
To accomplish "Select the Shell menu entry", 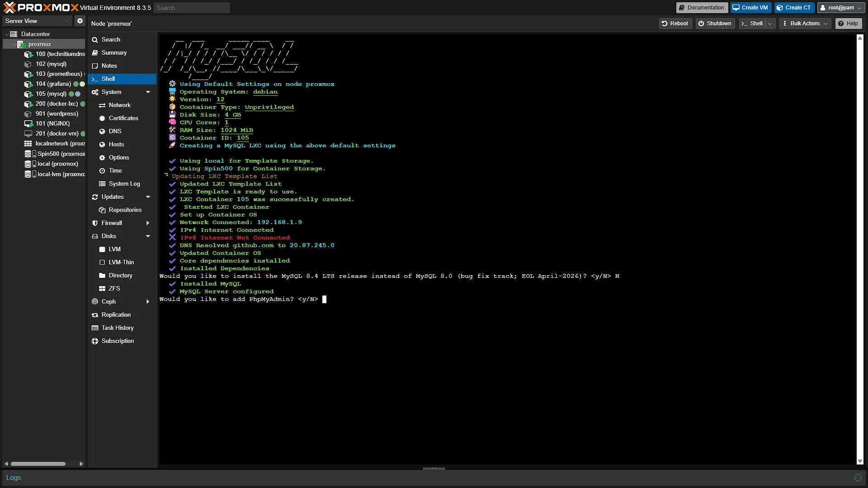I will click(122, 79).
